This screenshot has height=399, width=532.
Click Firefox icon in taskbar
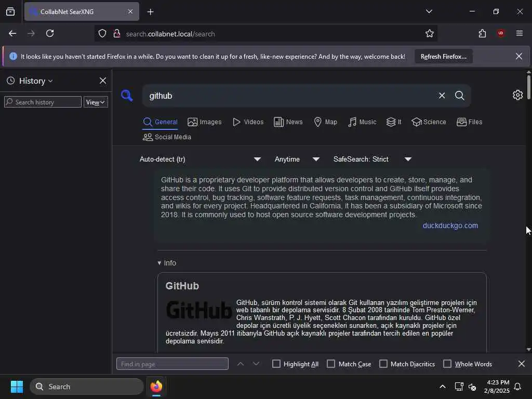(156, 387)
